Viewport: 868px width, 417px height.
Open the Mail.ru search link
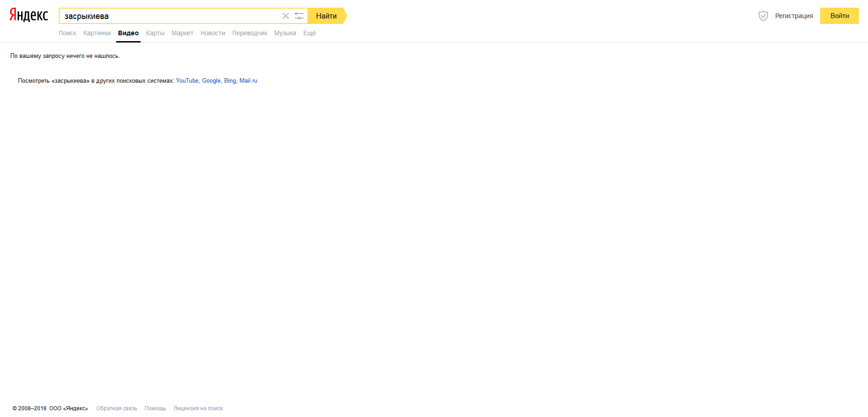point(248,81)
